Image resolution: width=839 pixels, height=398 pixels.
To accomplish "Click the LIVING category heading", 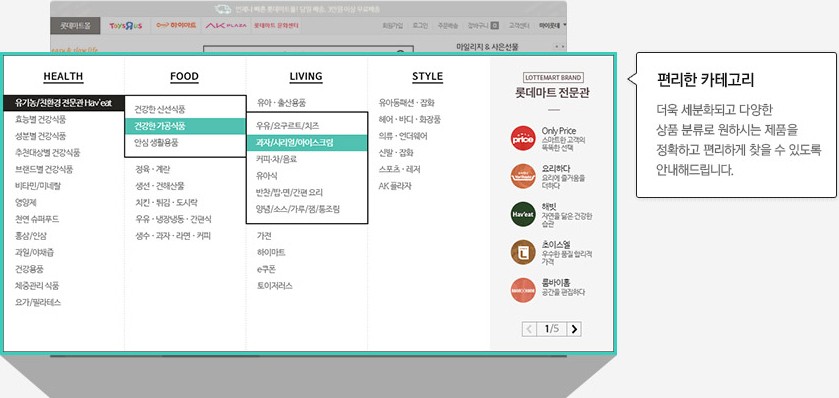I will tap(306, 76).
